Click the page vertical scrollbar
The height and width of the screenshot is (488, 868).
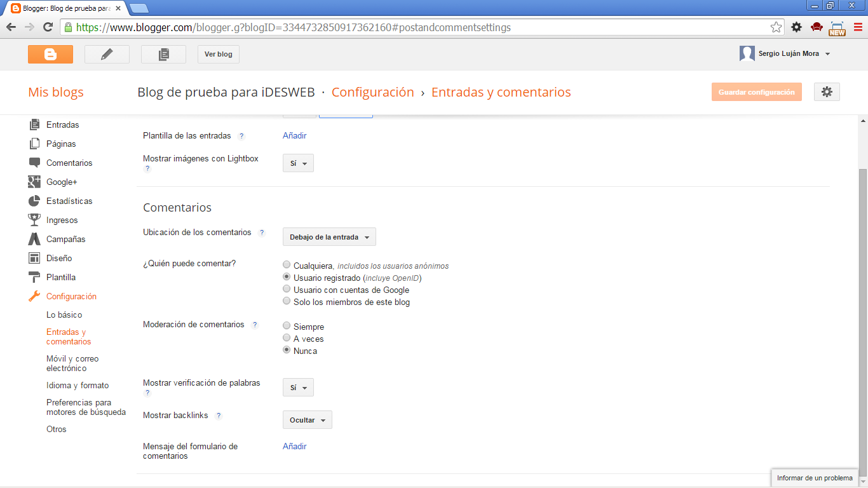click(863, 321)
